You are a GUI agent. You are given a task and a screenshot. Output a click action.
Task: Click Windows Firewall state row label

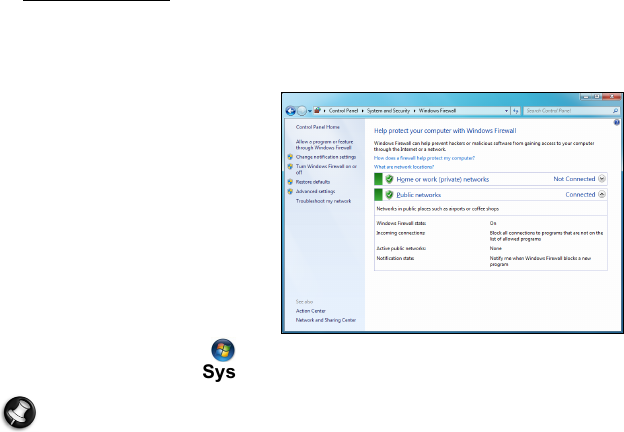[x=401, y=224]
